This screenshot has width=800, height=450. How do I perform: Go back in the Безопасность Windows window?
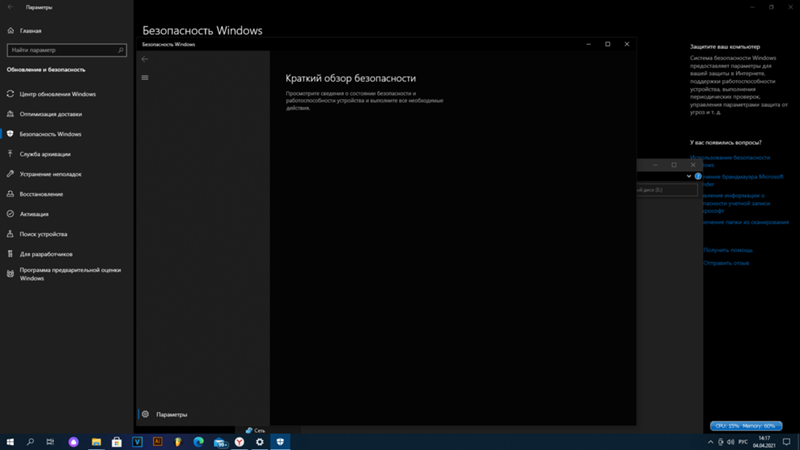click(x=145, y=59)
